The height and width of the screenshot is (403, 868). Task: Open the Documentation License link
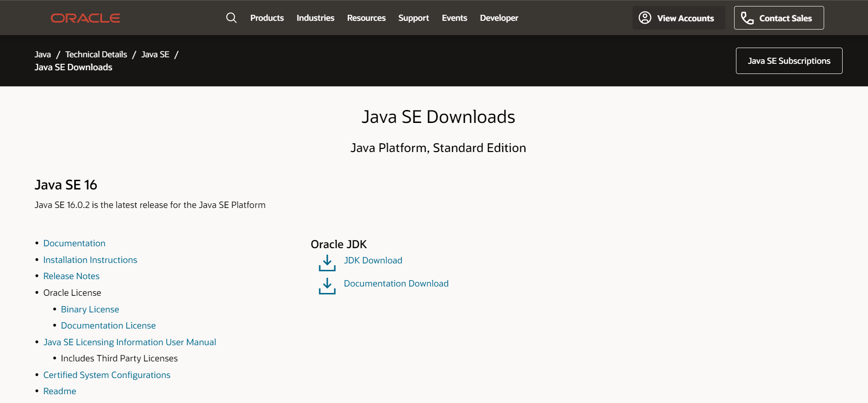108,325
